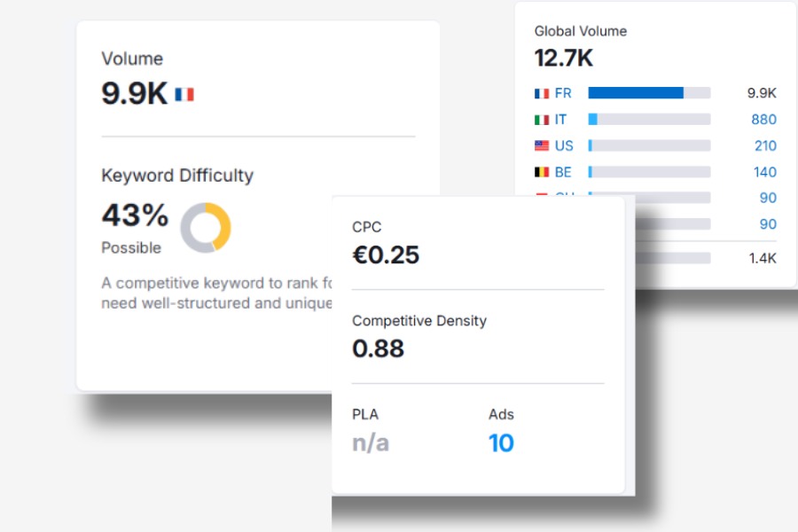Click the French flag beside 9.9K volume
The height and width of the screenshot is (532, 798).
coord(184,94)
